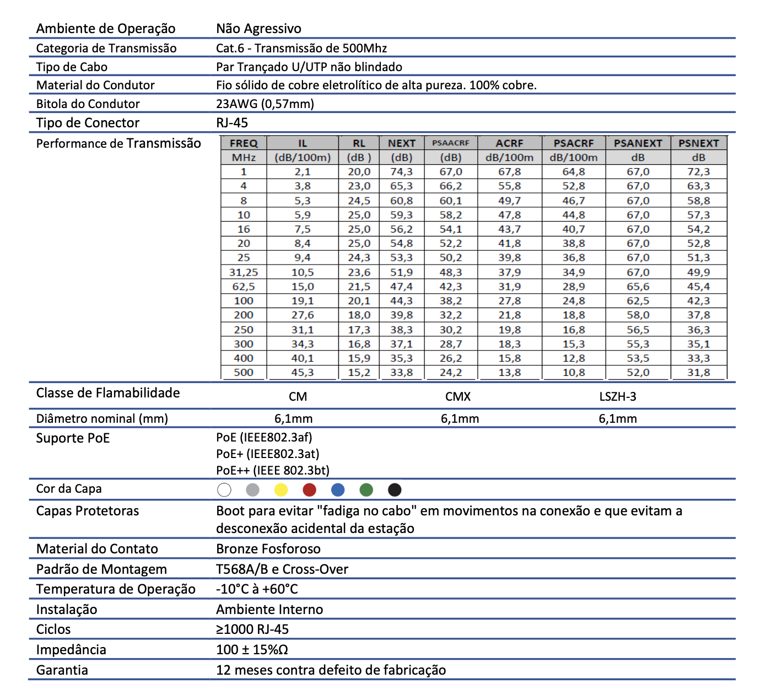This screenshot has height=700, width=766.
Task: Choose the red cable color circle
Action: point(310,489)
